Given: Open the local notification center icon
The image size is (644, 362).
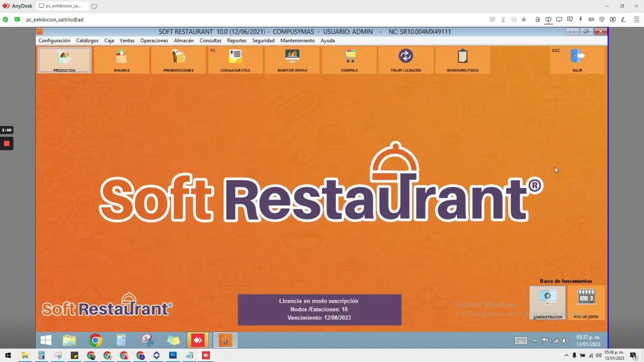Looking at the screenshot, I should pos(633,355).
